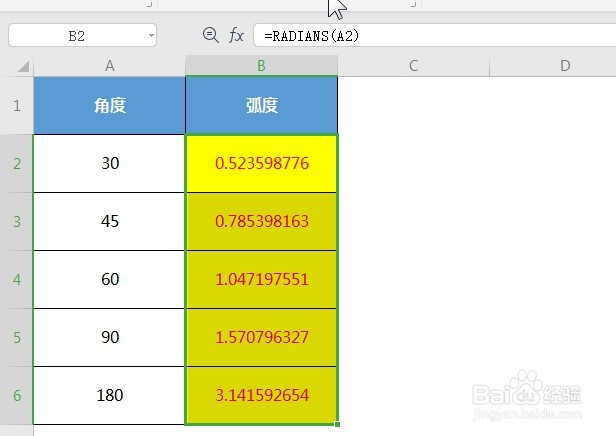Click the 弧度 header cell
Screen dimensions: 616x436
(x=261, y=105)
